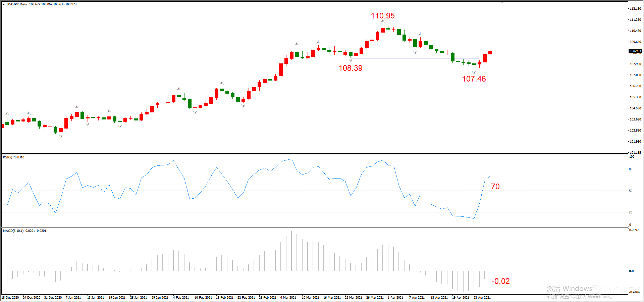Click the down fractal arrow above 108.39 label
The width and height of the screenshot is (644, 302).
(x=351, y=61)
